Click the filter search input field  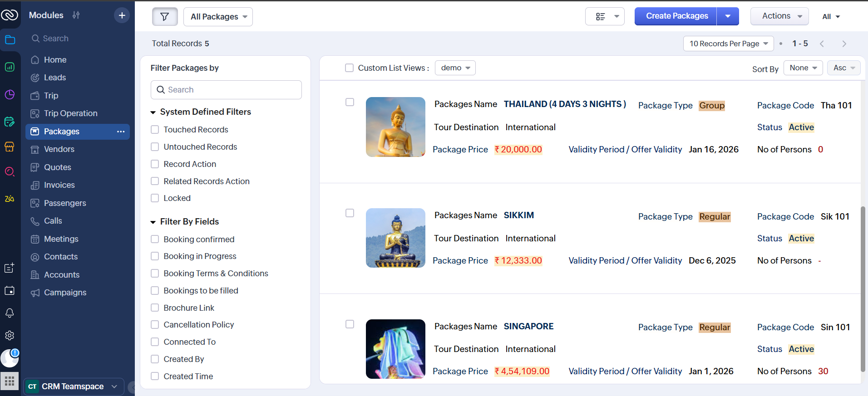point(232,90)
